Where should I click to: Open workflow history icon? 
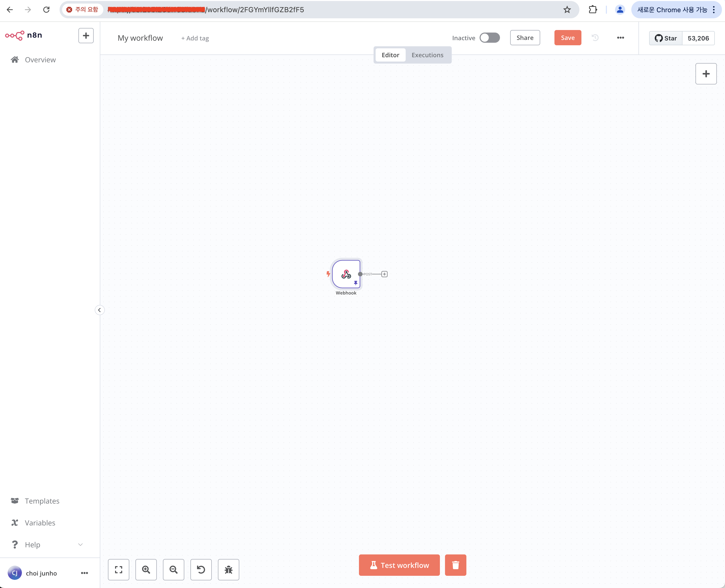coord(595,38)
